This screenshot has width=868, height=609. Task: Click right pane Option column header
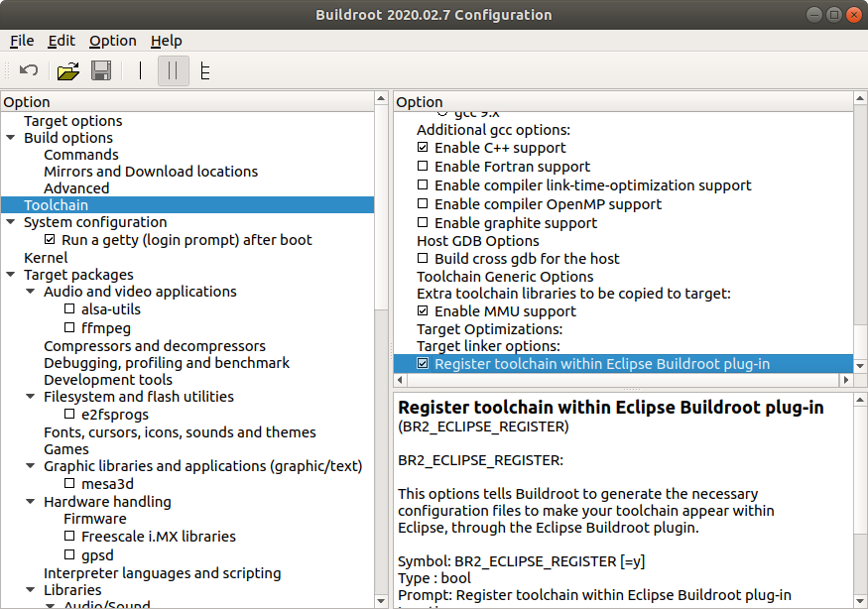623,102
